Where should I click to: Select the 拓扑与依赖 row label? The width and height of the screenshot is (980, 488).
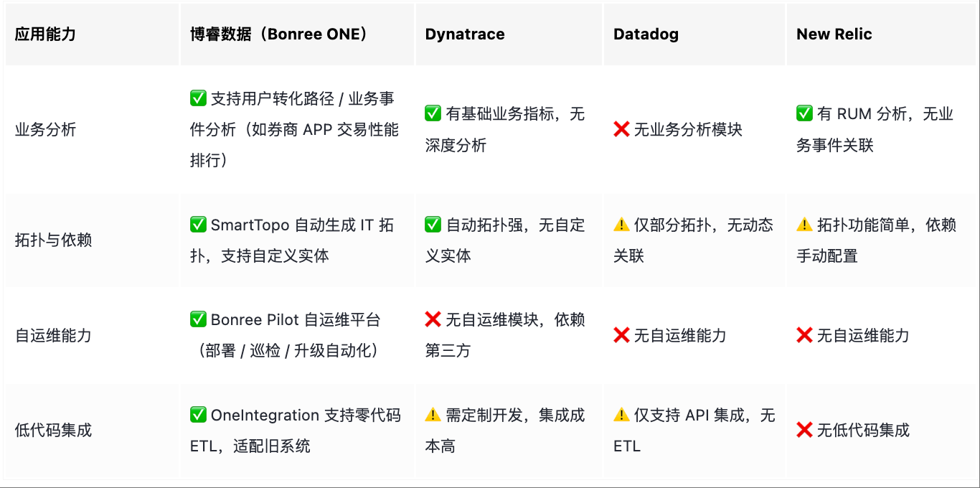[54, 240]
